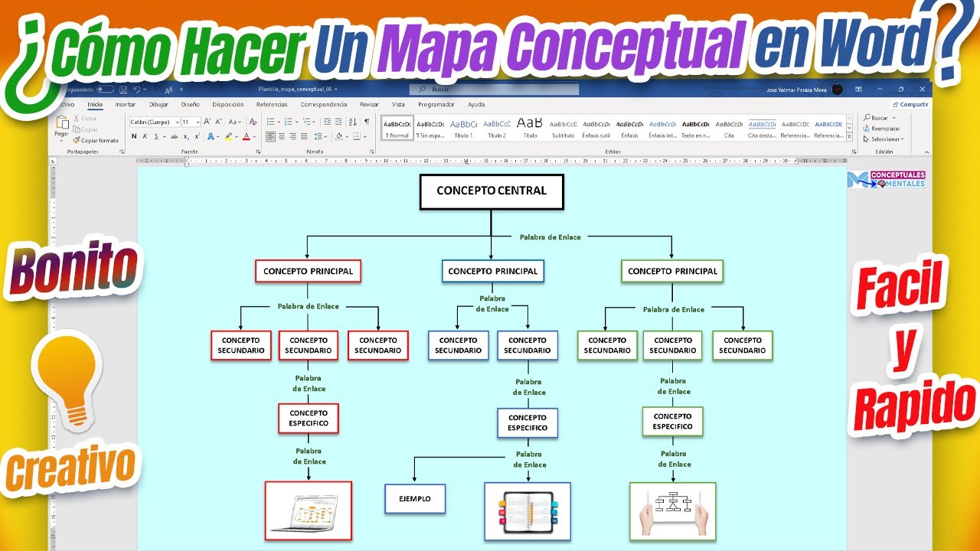The width and height of the screenshot is (980, 551).
Task: Expand the Pegar paste options arrow
Action: pos(61,141)
